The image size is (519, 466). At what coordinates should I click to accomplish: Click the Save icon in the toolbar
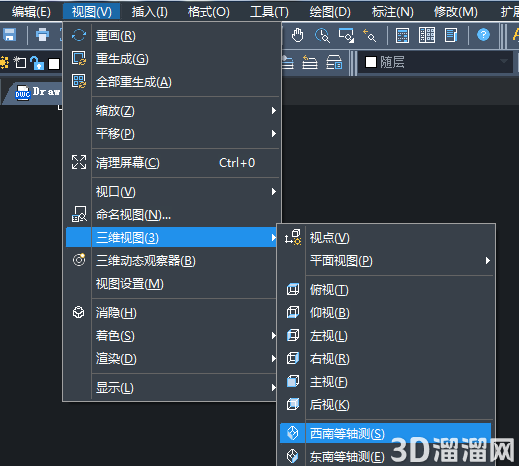click(10, 35)
